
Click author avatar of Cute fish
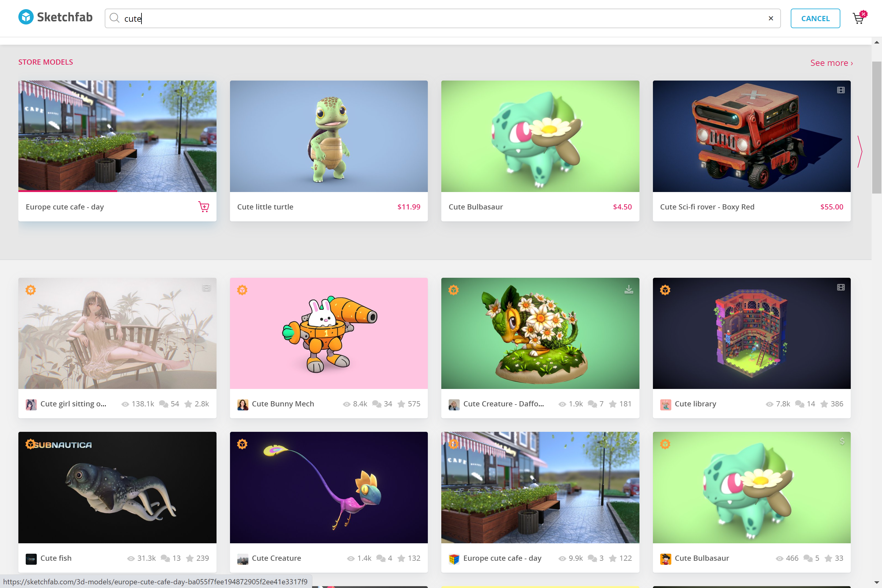(x=31, y=559)
